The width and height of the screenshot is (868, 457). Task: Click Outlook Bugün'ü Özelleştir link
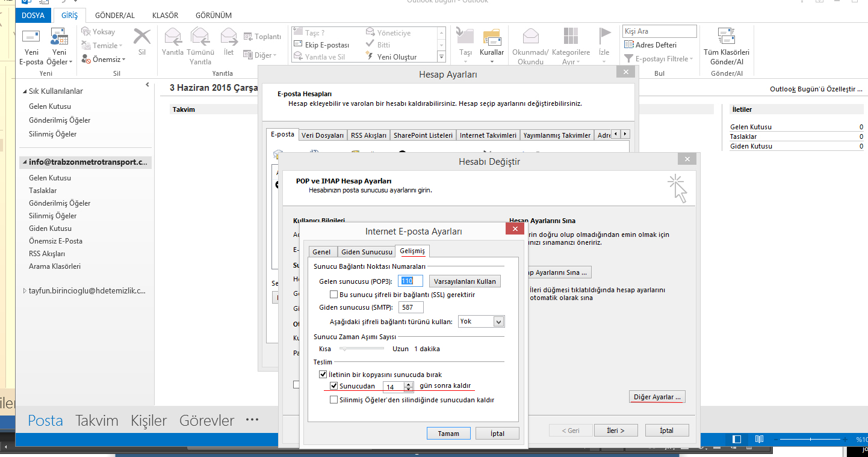click(x=816, y=89)
